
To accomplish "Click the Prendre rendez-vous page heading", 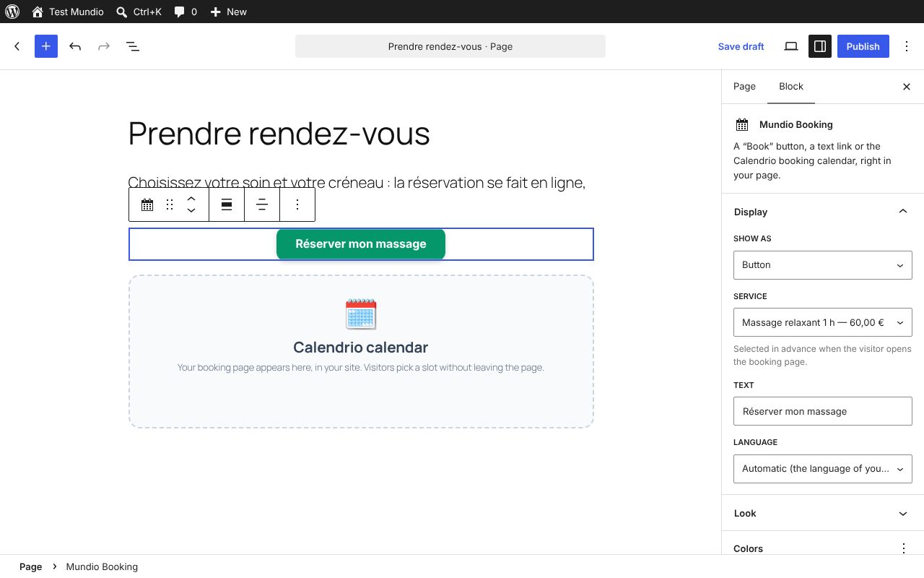I will click(x=279, y=134).
